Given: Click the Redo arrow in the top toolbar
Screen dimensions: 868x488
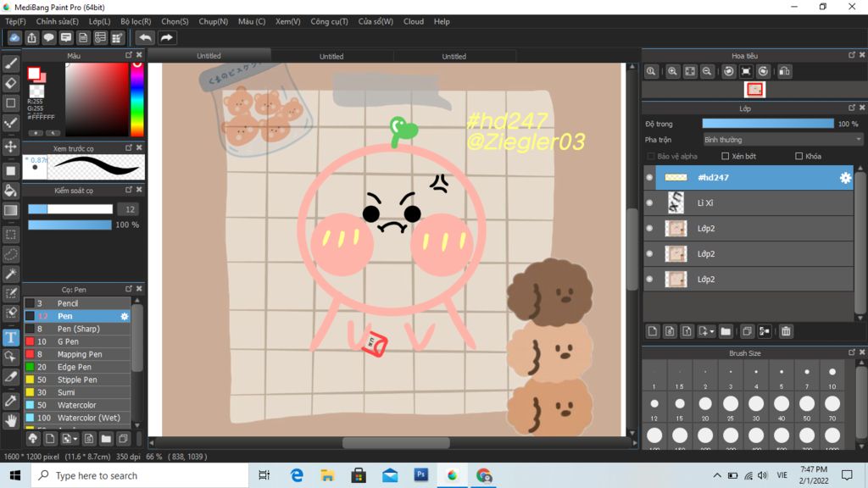Looking at the screenshot, I should [166, 37].
